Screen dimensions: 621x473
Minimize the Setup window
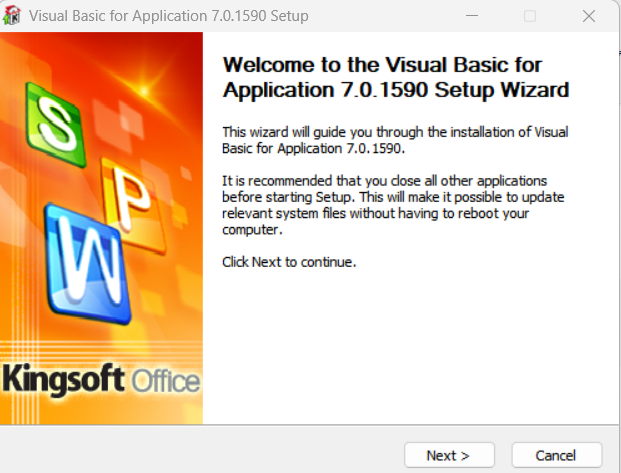[472, 16]
